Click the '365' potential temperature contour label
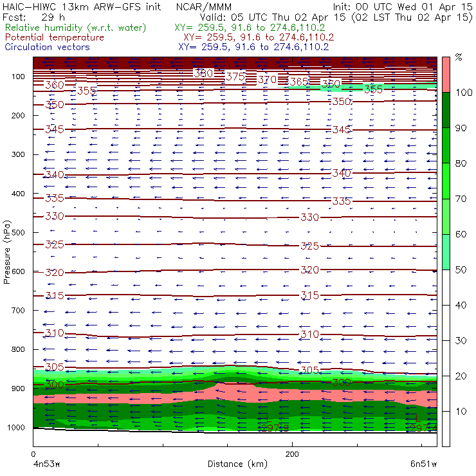The height and width of the screenshot is (476, 476). 299,82
